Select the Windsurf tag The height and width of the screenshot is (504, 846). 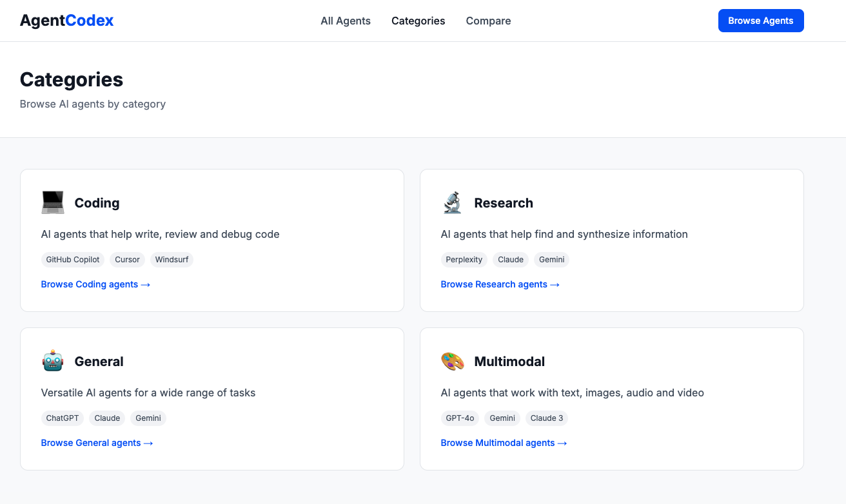[x=172, y=259]
